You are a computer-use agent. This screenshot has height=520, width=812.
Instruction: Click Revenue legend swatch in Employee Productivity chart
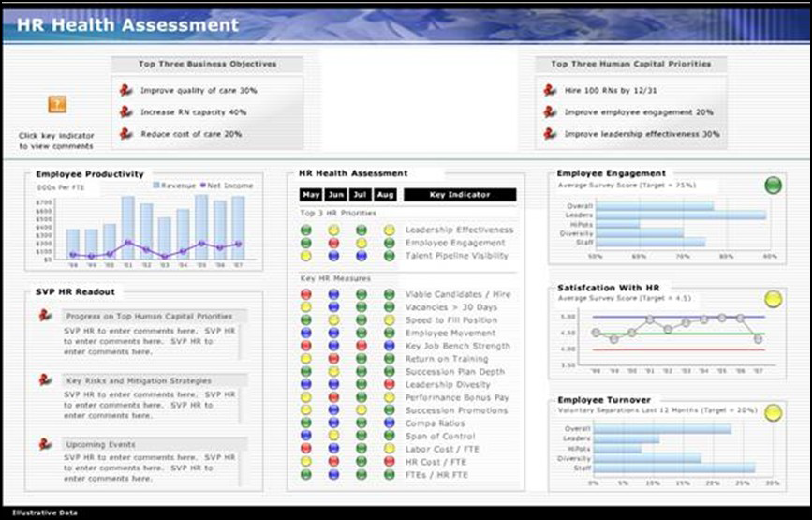(x=156, y=186)
